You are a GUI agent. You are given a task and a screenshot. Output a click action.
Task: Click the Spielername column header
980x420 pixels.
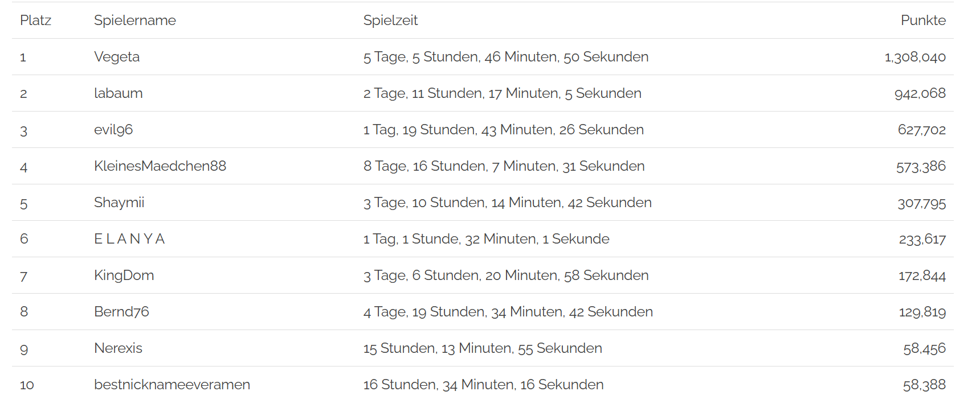135,20
